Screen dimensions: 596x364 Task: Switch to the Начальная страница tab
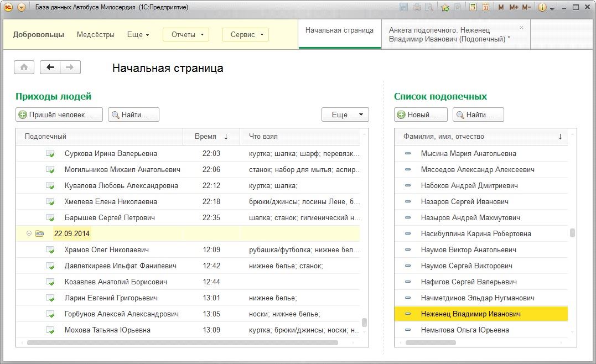click(x=339, y=34)
